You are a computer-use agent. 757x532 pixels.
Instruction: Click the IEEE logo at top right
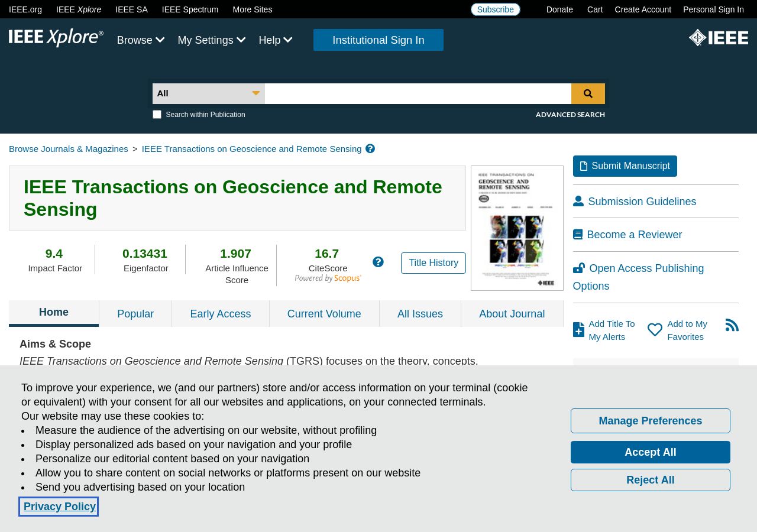719,38
